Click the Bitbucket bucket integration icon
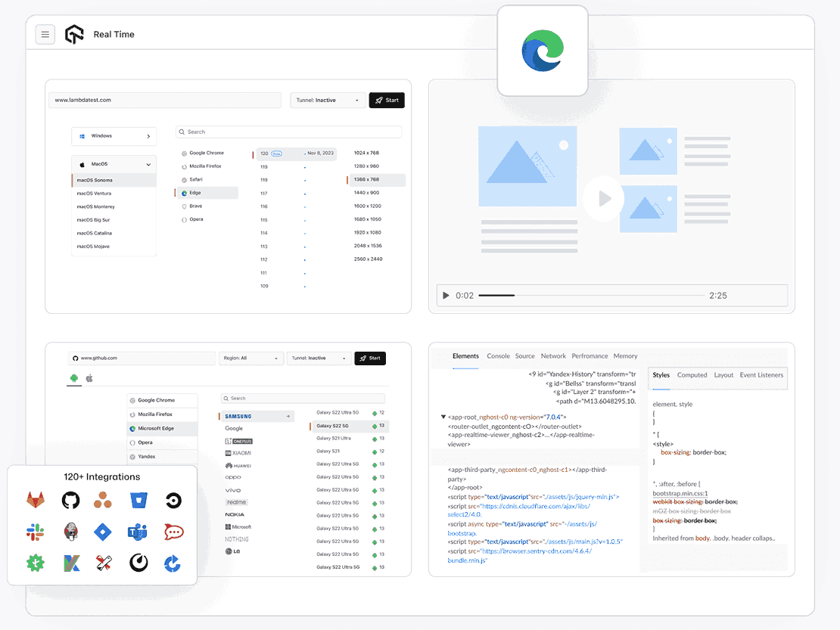The height and width of the screenshot is (630, 840). [138, 501]
